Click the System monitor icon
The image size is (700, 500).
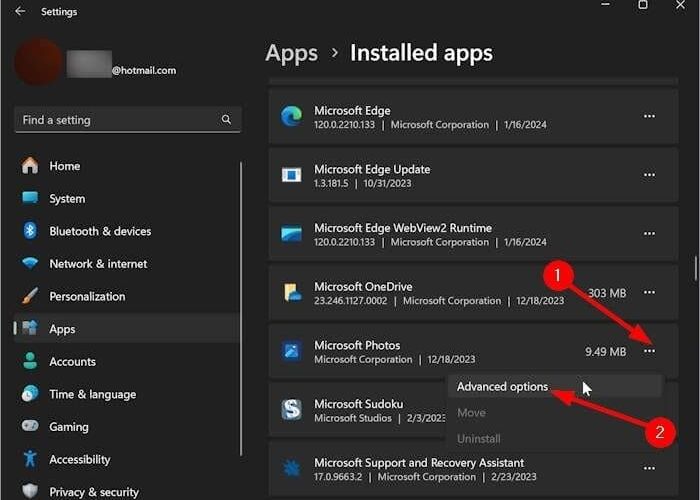click(x=30, y=197)
